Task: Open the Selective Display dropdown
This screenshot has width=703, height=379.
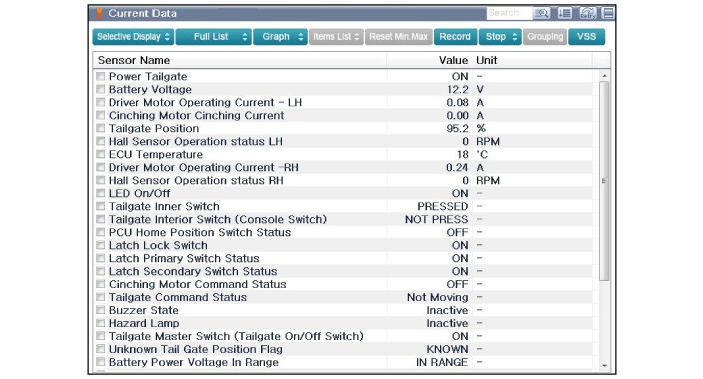Action: pos(133,37)
